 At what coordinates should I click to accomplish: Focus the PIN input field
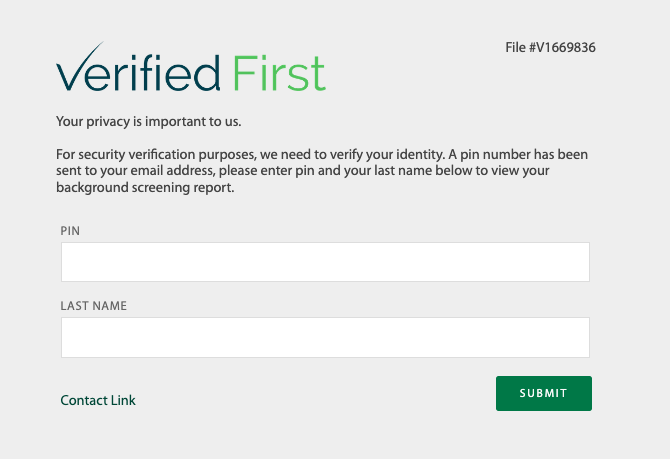point(325,262)
